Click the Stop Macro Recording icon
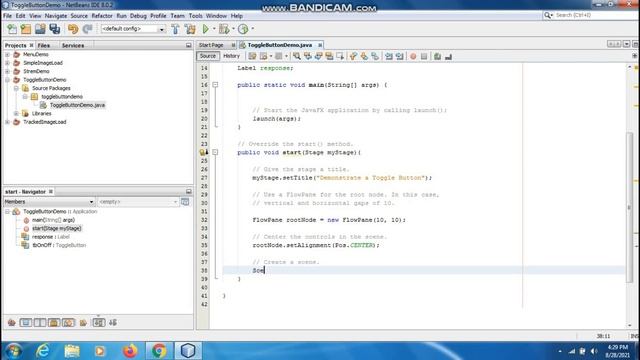Viewport: 640px width, 360px height. click(x=424, y=56)
